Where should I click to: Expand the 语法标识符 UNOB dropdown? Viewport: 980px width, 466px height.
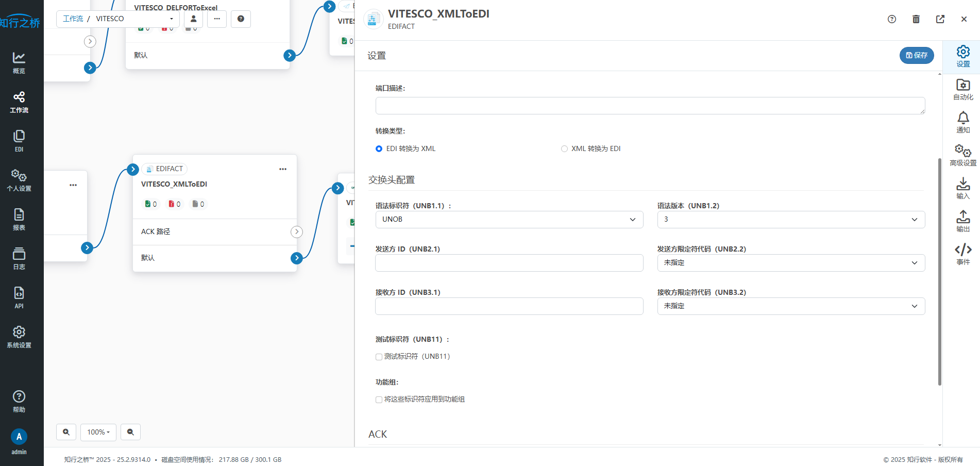point(509,220)
